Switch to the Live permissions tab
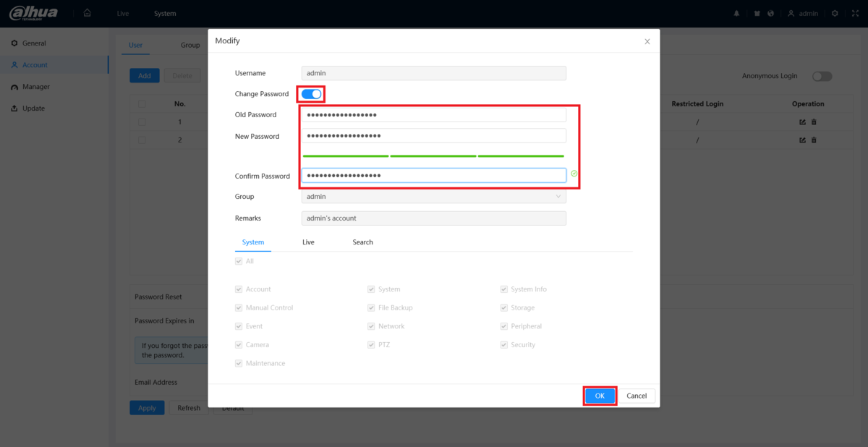The height and width of the screenshot is (447, 868). pyautogui.click(x=308, y=242)
